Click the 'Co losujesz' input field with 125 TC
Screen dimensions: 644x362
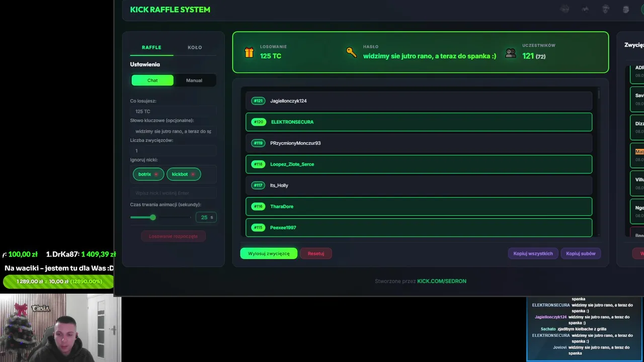coord(173,111)
